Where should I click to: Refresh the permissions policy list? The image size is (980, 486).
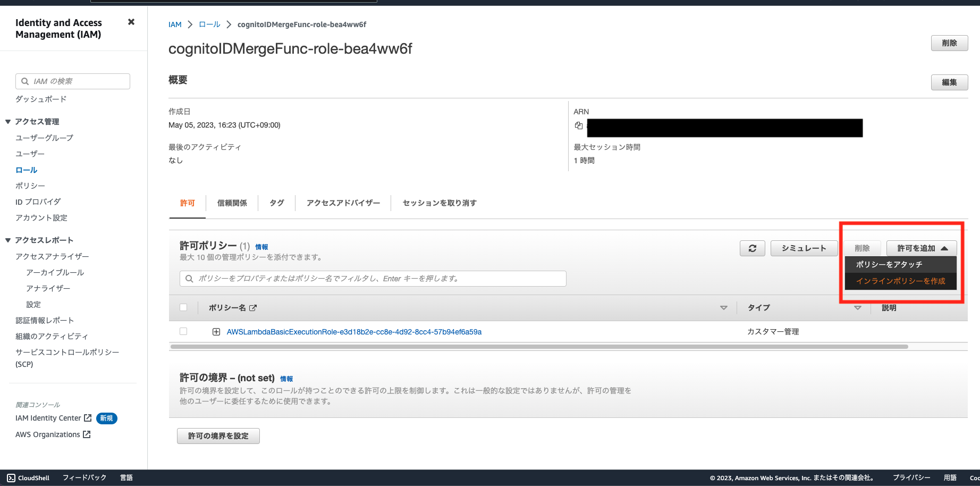[x=753, y=248]
